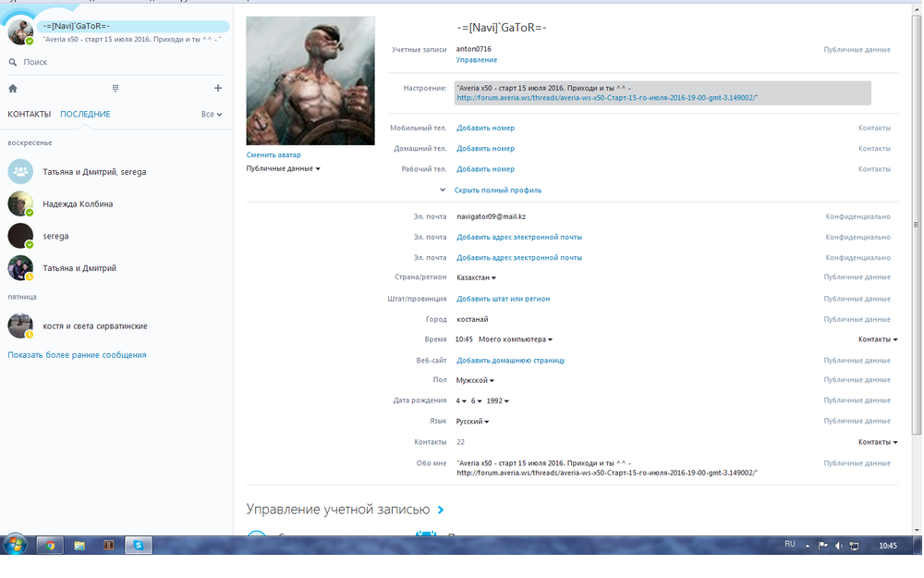The image size is (924, 578).
Task: Open Chrome from the taskbar
Action: click(50, 546)
